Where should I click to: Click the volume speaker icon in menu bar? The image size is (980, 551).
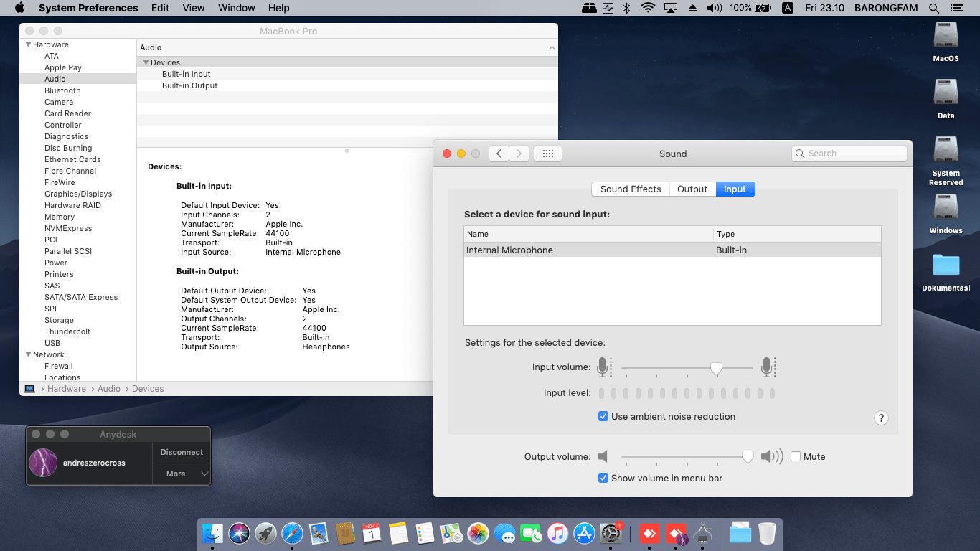[714, 8]
